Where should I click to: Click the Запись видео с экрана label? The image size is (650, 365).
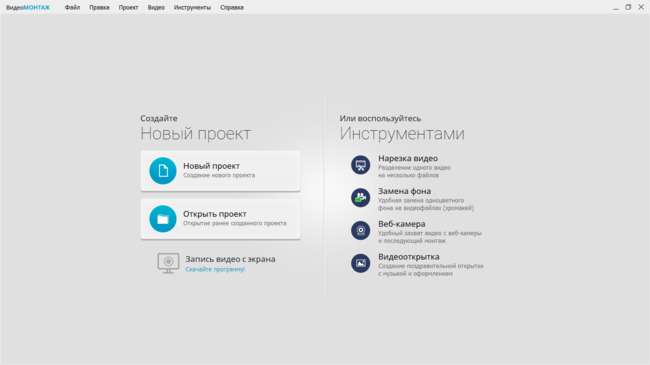(x=230, y=259)
